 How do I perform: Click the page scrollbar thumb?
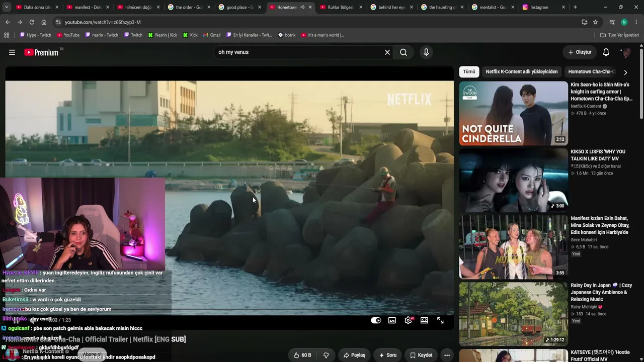(641, 84)
